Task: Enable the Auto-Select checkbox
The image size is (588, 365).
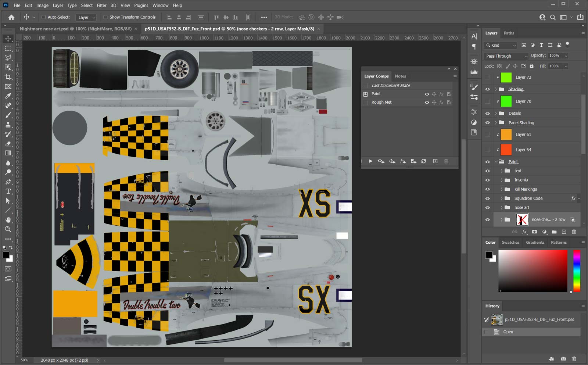Action: click(x=44, y=17)
